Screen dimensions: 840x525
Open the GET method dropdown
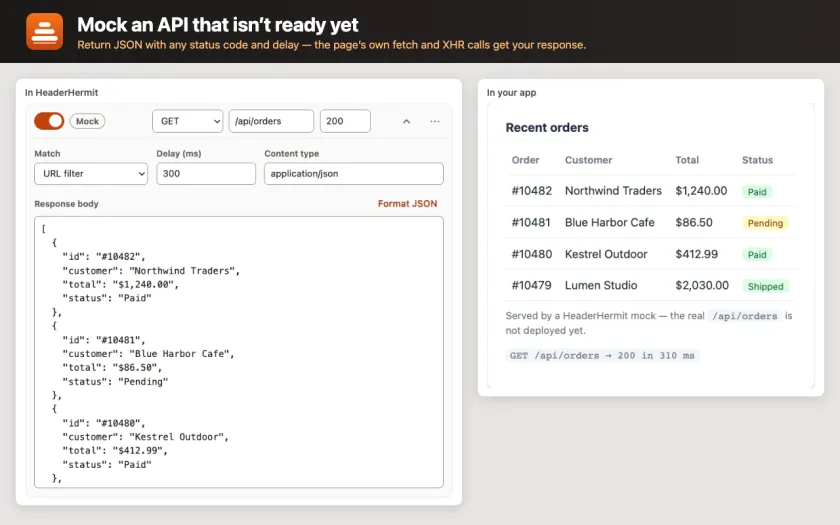(x=188, y=121)
